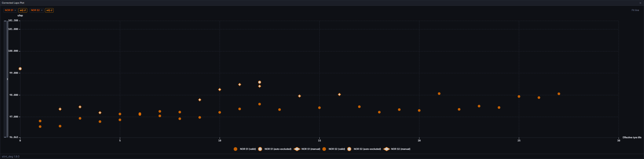Remove the NOR S2 stint chip
The image size is (644, 159).
pos(42,10)
